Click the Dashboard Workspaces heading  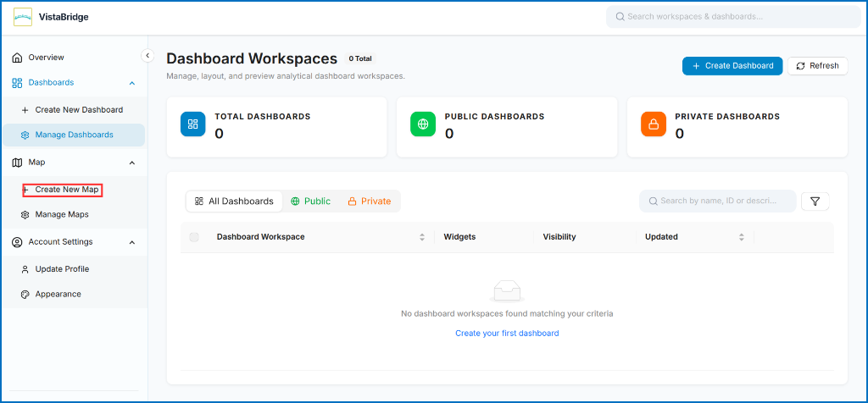[x=251, y=58]
